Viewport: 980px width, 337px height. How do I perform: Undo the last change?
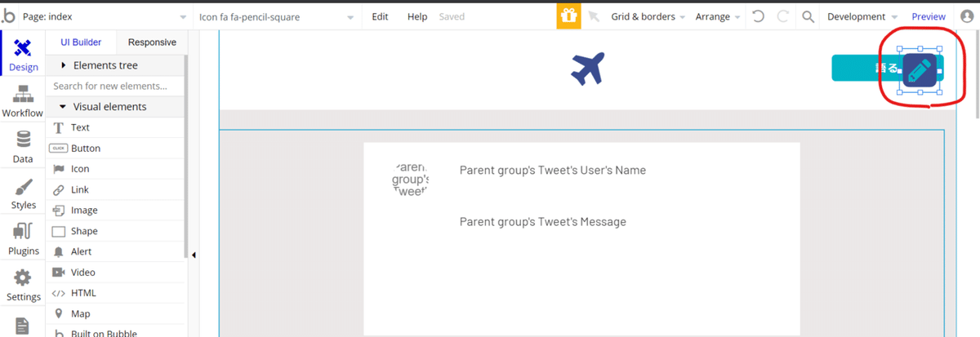pyautogui.click(x=758, y=16)
